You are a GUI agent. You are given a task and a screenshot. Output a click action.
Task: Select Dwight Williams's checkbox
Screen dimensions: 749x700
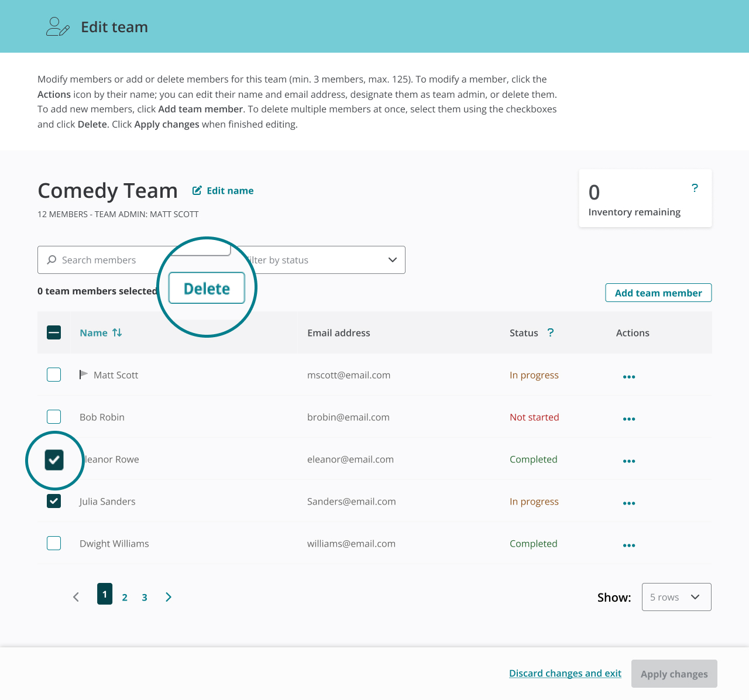point(54,543)
